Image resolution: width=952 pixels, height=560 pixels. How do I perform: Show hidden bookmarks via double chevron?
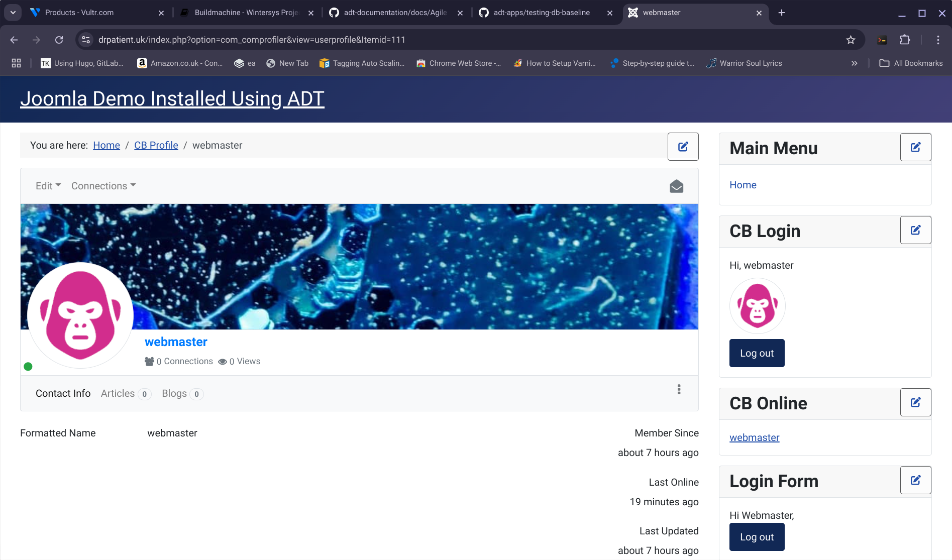pos(854,63)
